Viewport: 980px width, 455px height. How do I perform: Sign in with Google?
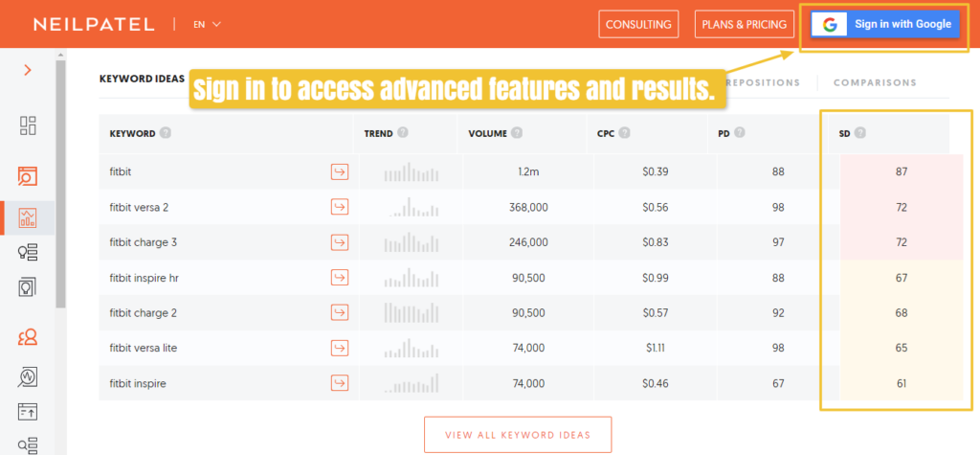[x=885, y=25]
